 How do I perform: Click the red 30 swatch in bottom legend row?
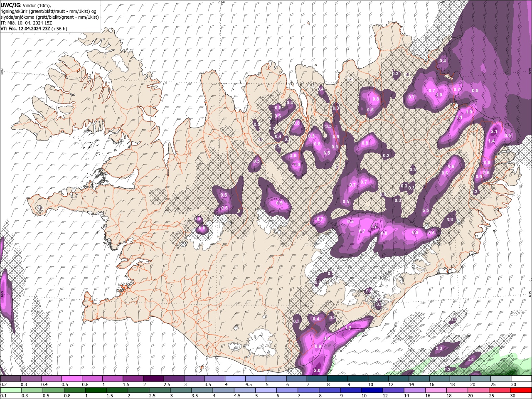point(521,390)
